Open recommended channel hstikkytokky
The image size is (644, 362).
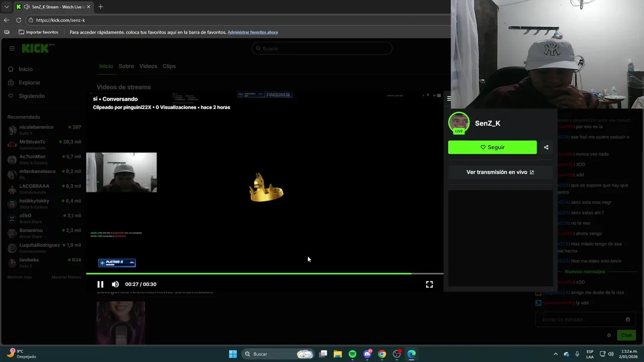pyautogui.click(x=44, y=204)
